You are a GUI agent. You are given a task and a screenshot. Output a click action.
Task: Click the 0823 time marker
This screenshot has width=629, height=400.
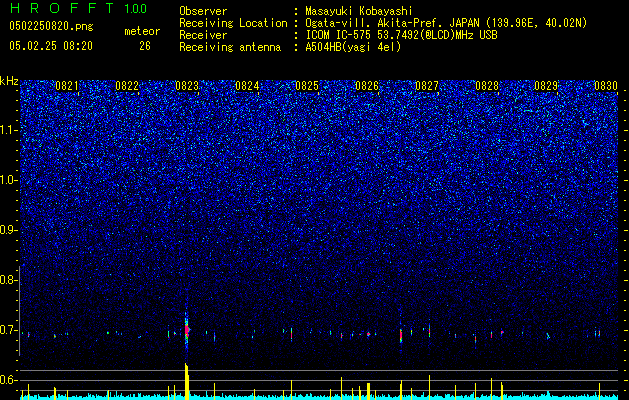coord(187,86)
